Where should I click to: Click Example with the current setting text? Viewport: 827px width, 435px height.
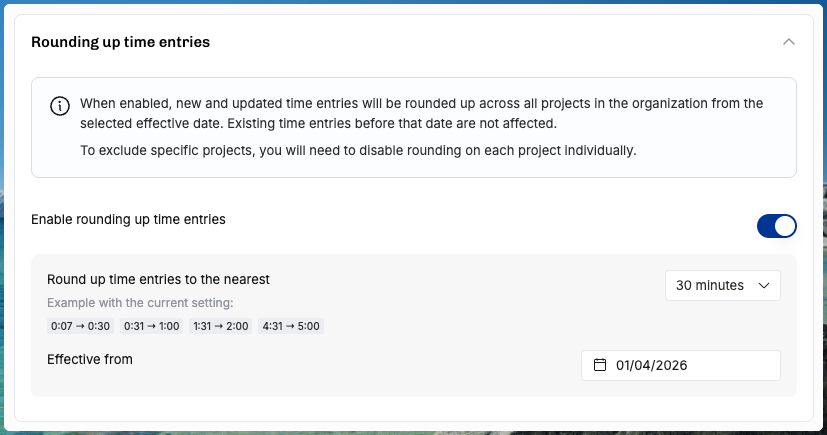point(140,303)
